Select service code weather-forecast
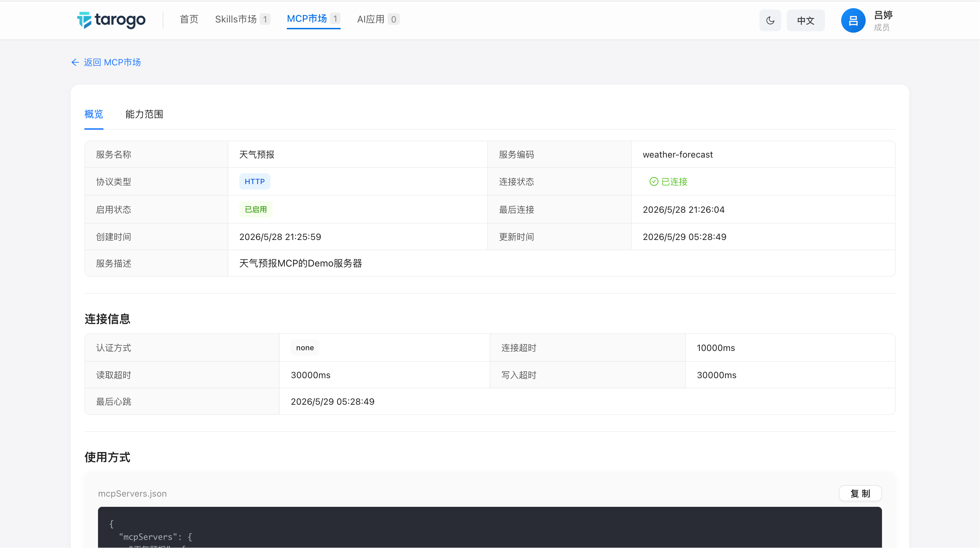The height and width of the screenshot is (548, 980). pos(677,155)
